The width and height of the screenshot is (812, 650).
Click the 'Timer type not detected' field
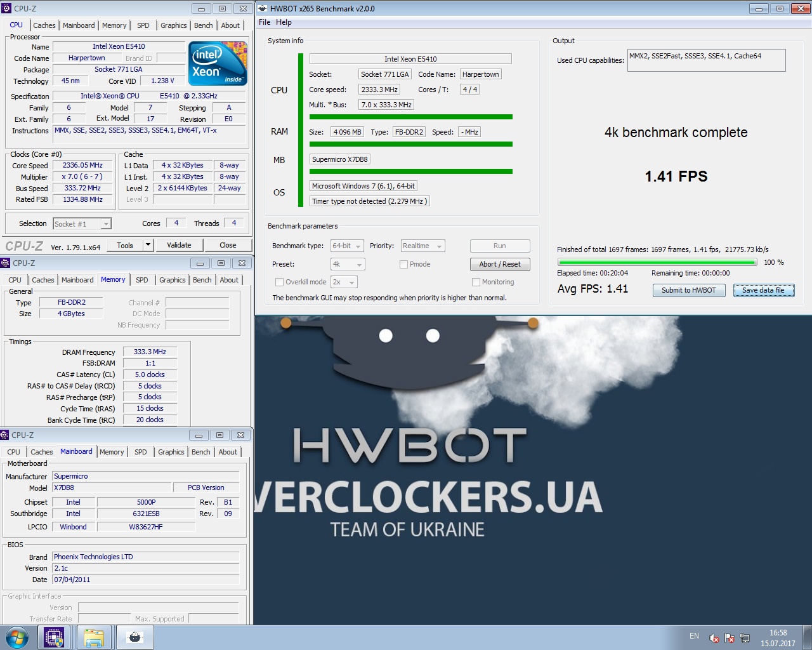coord(370,201)
